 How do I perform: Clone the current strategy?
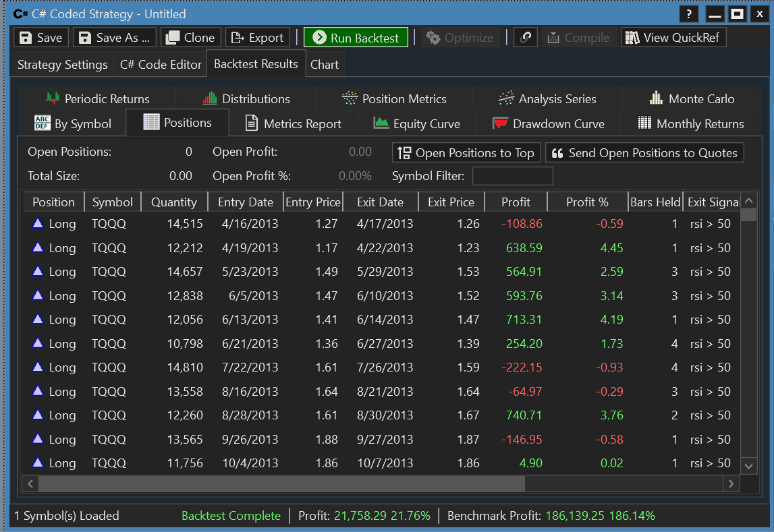[x=191, y=38]
